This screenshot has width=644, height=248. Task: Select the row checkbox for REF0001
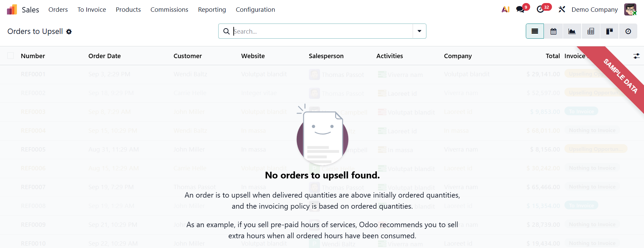10,74
